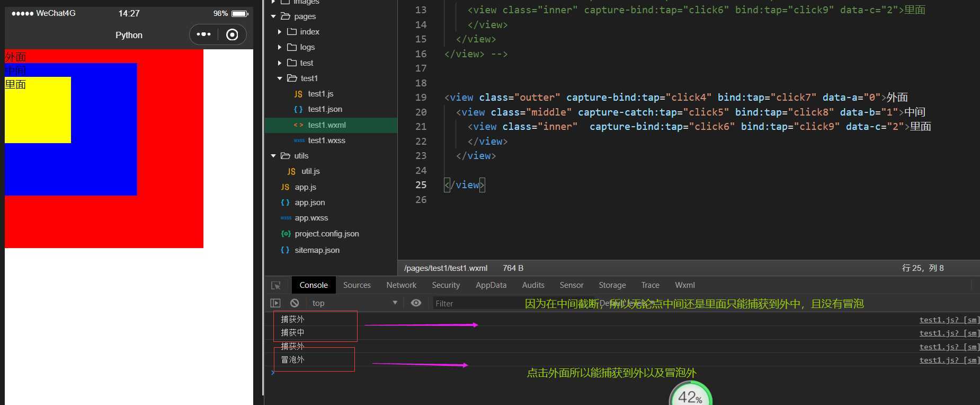
Task: Collapse the pages folder
Action: pyautogui.click(x=273, y=16)
